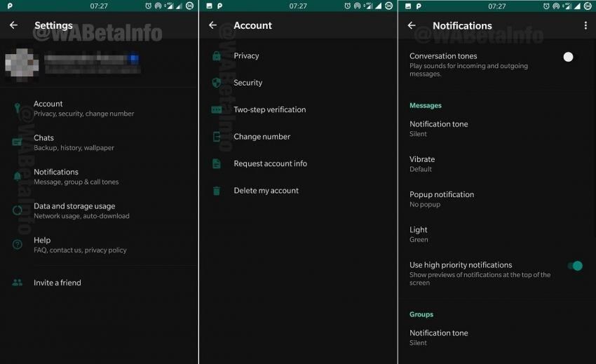Tap Change number option
This screenshot has height=364, width=596.
click(262, 137)
